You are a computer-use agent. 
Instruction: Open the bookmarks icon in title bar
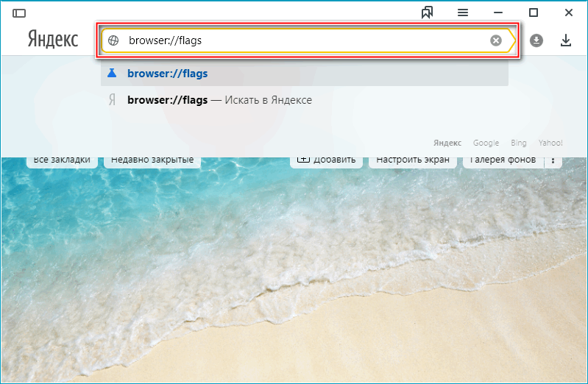point(427,13)
